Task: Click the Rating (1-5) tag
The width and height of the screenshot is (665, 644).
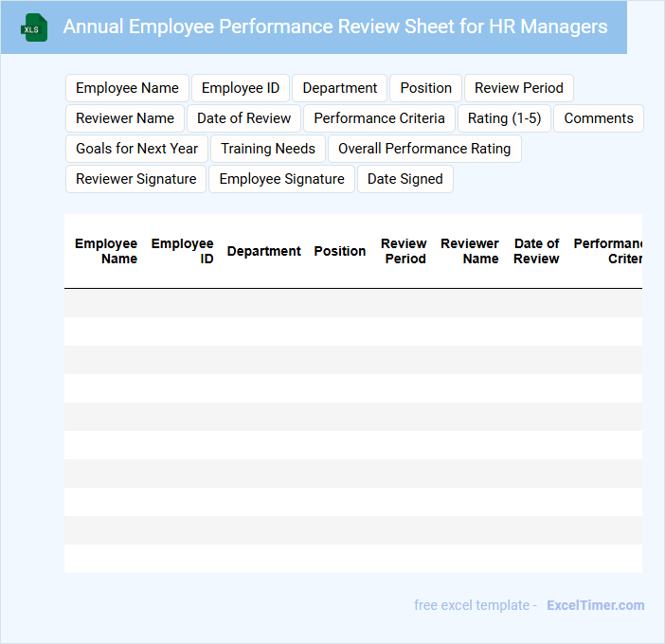Action: pos(504,118)
